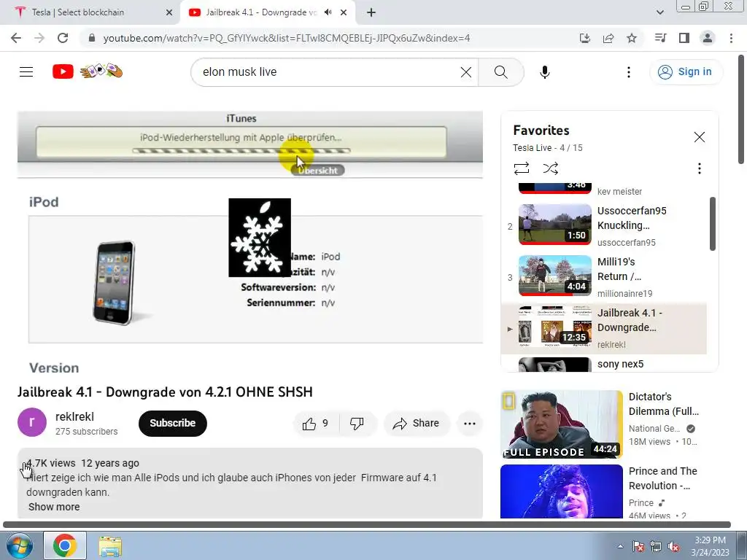Reload the current page
This screenshot has width=747, height=560.
click(63, 38)
